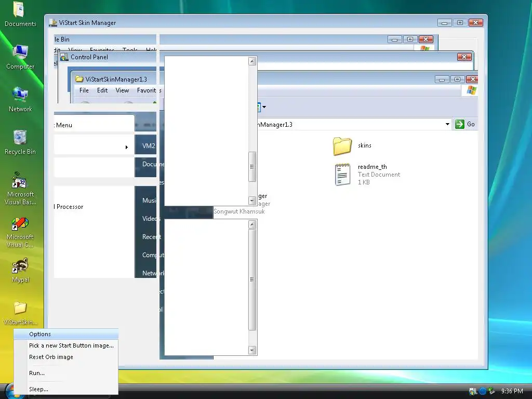532x399 pixels.
Task: Click the lower list scroll-up arrow
Action: (x=252, y=224)
